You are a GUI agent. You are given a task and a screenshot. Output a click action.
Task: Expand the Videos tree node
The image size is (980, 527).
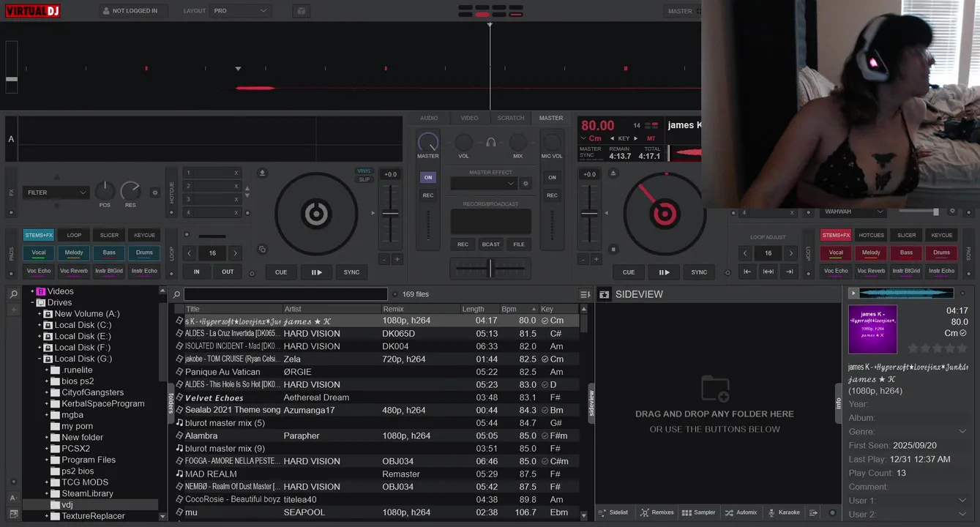coord(32,291)
